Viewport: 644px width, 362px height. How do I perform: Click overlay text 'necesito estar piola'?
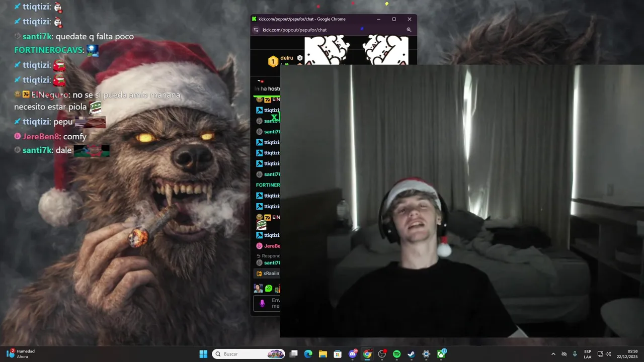(x=50, y=107)
